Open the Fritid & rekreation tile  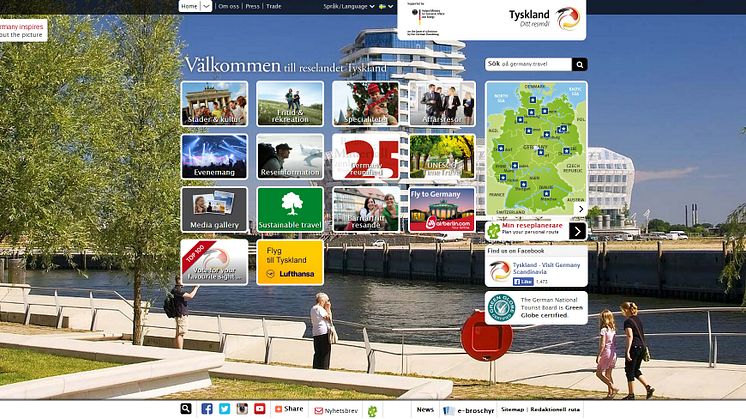coord(290,104)
